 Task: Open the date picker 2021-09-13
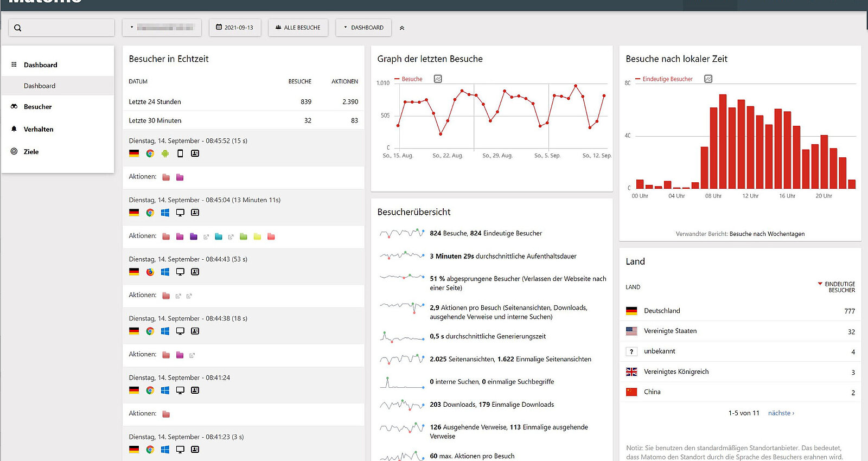pyautogui.click(x=235, y=28)
